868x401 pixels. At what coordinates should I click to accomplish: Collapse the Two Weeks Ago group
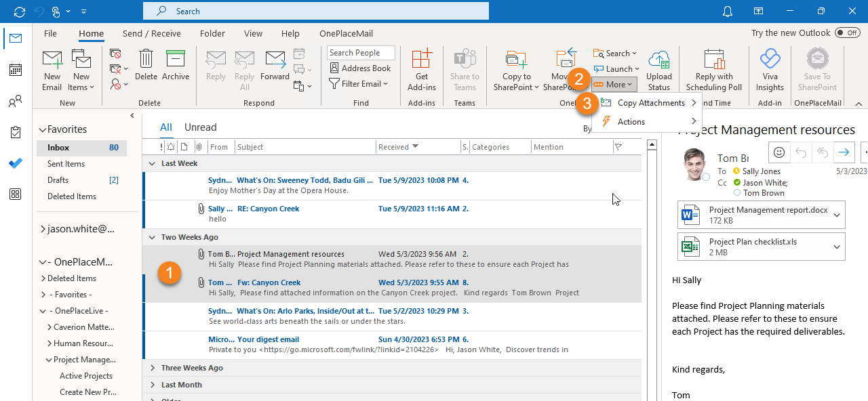[152, 237]
